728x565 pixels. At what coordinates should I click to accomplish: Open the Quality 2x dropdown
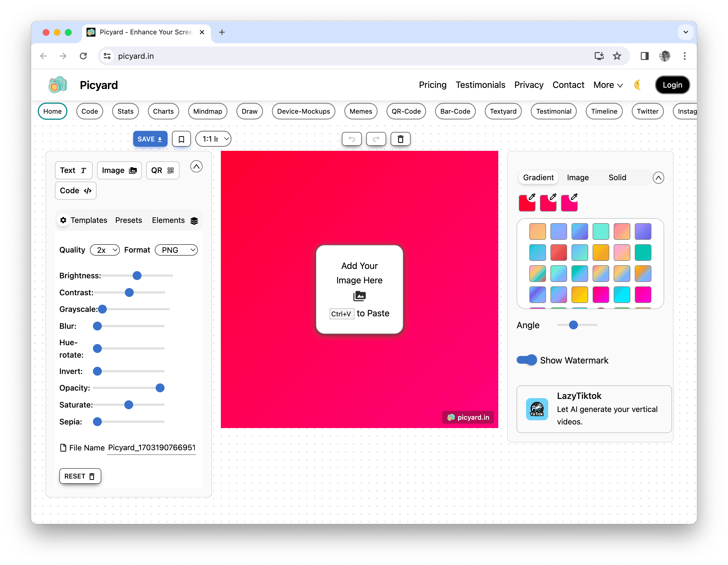(105, 250)
